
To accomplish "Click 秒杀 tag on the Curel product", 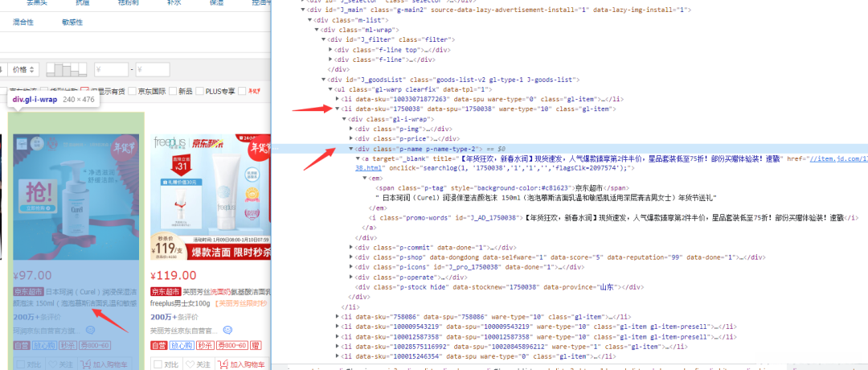I will point(68,346).
